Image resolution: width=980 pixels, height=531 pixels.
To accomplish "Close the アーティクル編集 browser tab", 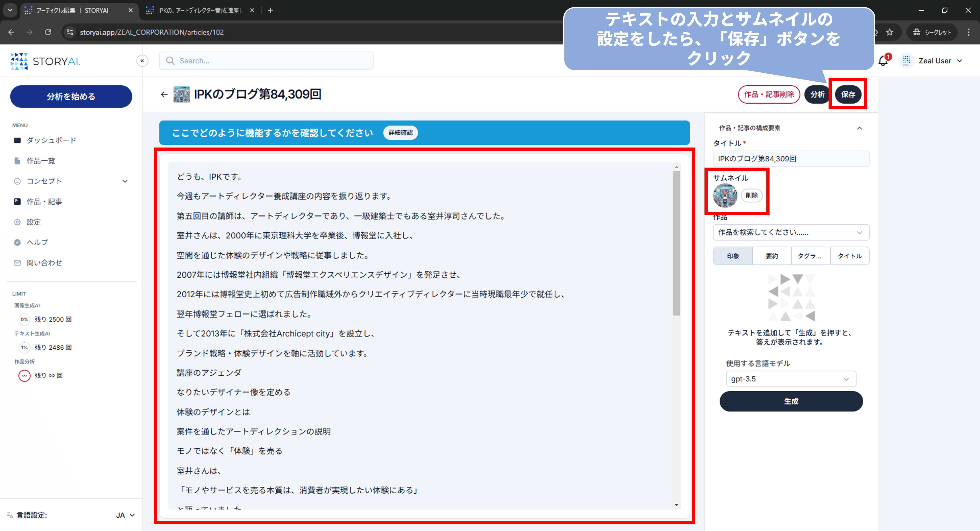I will pyautogui.click(x=131, y=10).
